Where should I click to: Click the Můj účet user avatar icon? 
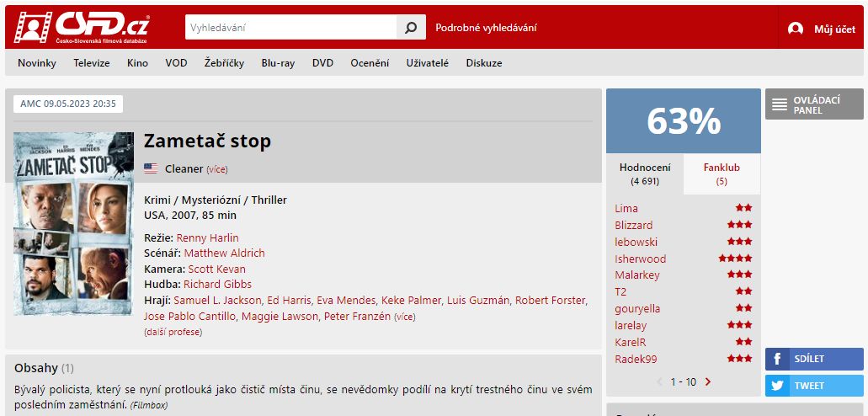coord(796,29)
